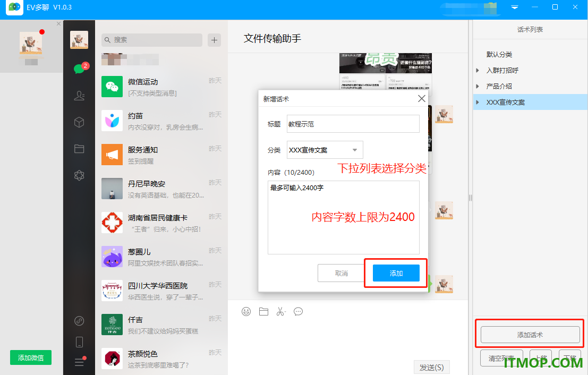588x375 pixels.
Task: Click the send file folder icon in chat toolbar
Action: point(263,312)
